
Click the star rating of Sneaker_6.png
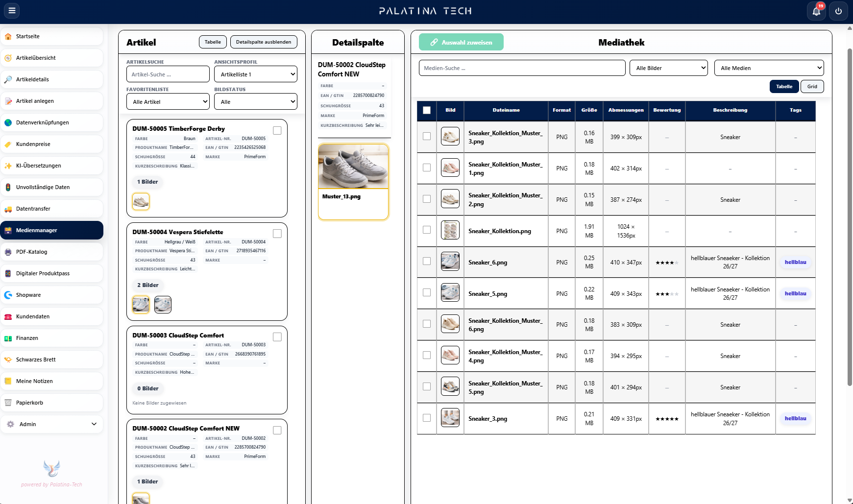tap(667, 263)
